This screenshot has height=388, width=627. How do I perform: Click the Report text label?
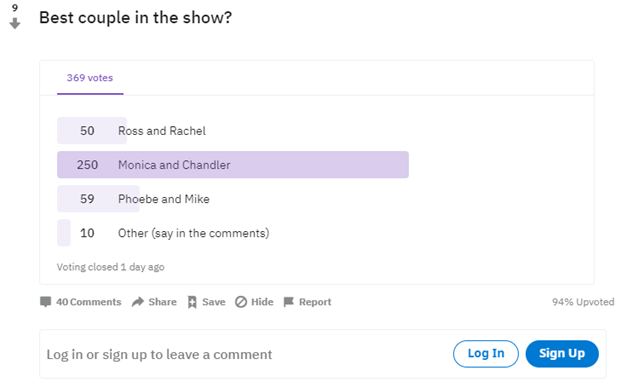[x=315, y=302]
